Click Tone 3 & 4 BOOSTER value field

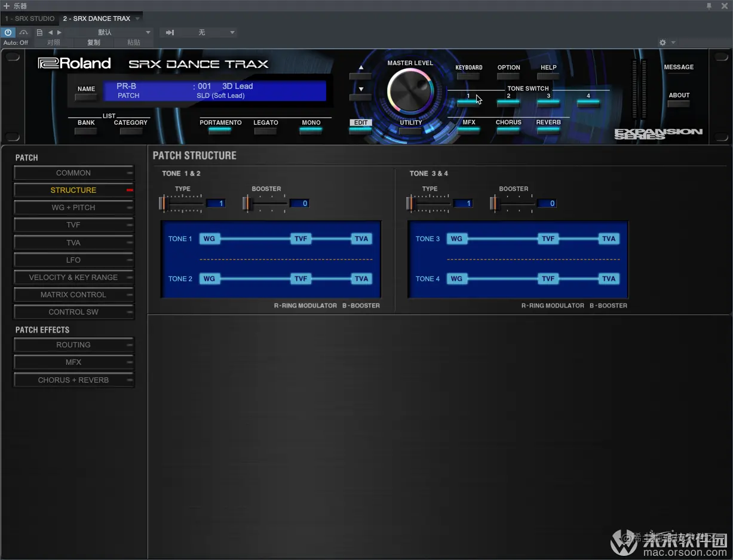tap(547, 204)
